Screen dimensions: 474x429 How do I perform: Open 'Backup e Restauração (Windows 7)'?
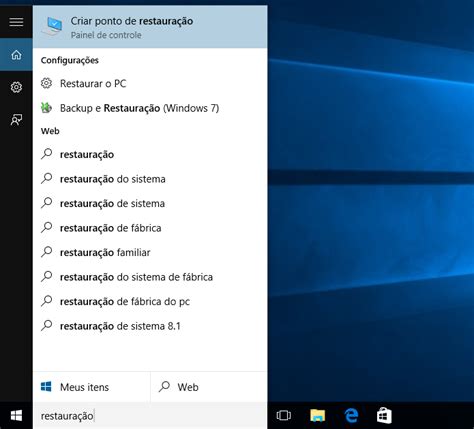(x=150, y=108)
